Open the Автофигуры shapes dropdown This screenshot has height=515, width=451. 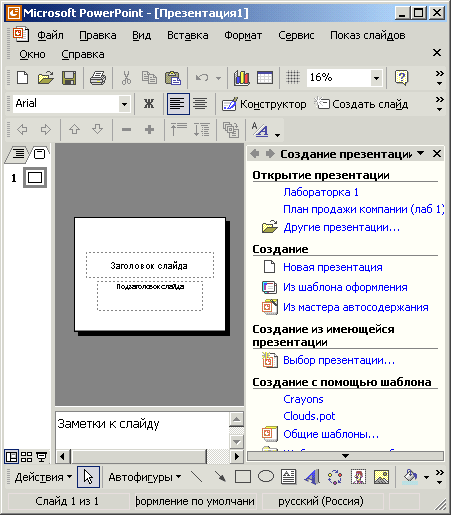[x=145, y=477]
